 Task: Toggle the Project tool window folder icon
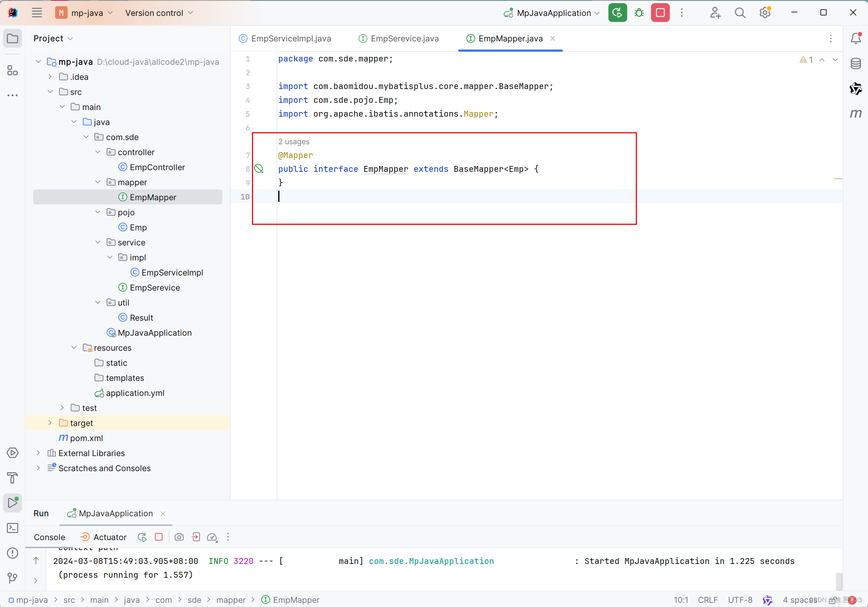coord(13,38)
